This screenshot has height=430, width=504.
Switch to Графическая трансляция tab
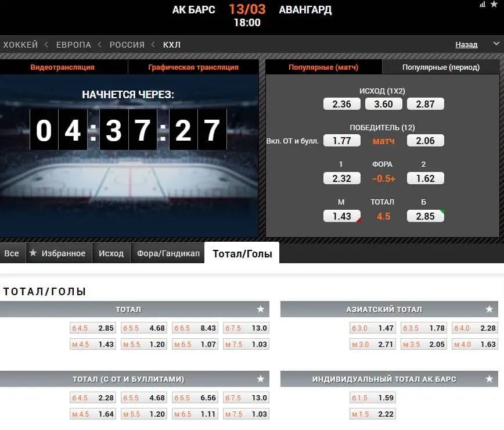[193, 67]
